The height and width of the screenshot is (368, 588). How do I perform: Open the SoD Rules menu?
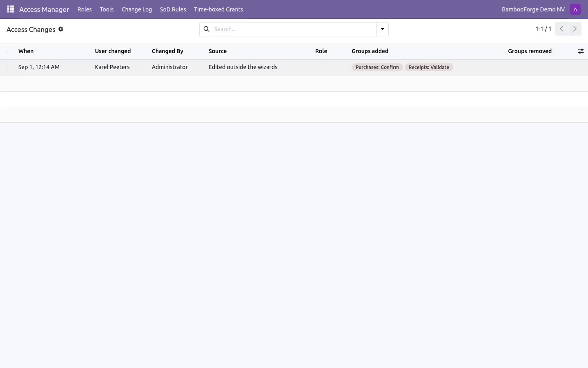(x=173, y=9)
